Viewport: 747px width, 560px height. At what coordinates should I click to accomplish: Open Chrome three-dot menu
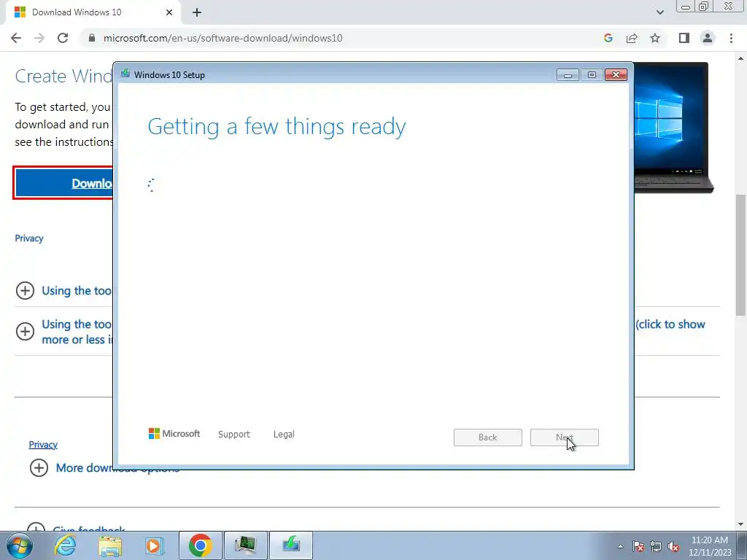[x=731, y=38]
